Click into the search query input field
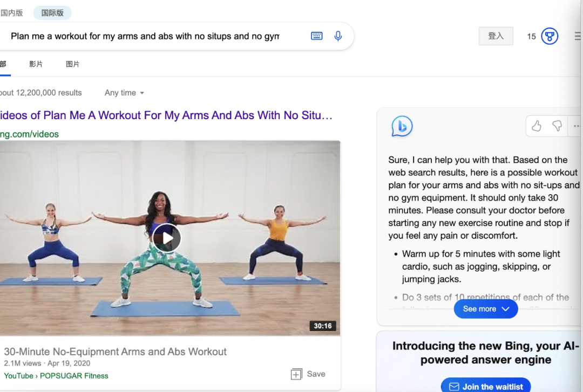Screen dimensions: 583x392 [145, 36]
